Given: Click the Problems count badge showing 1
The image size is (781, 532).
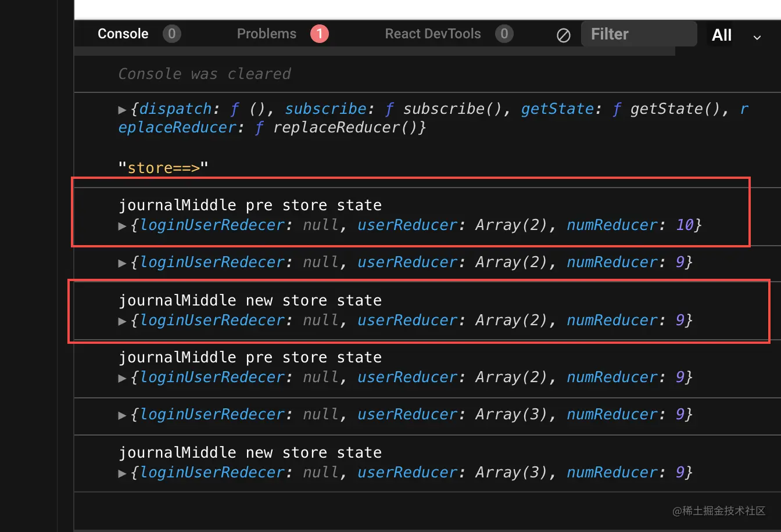Looking at the screenshot, I should [320, 34].
